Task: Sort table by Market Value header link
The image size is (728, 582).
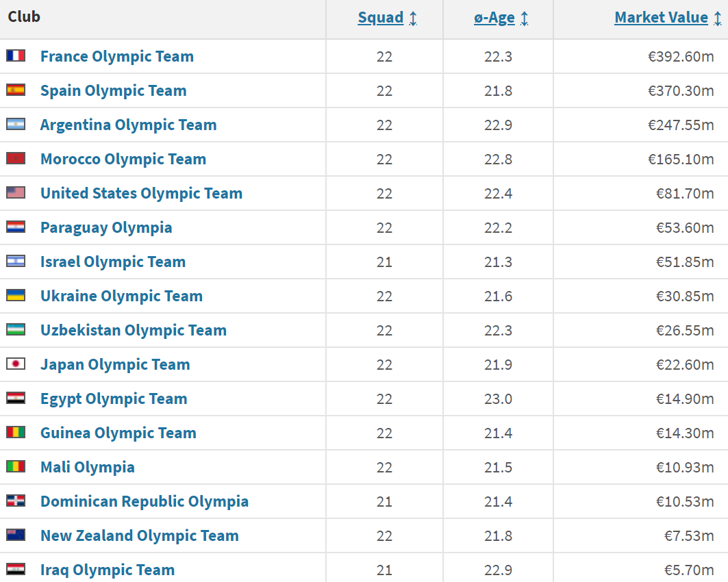Action: click(x=661, y=18)
